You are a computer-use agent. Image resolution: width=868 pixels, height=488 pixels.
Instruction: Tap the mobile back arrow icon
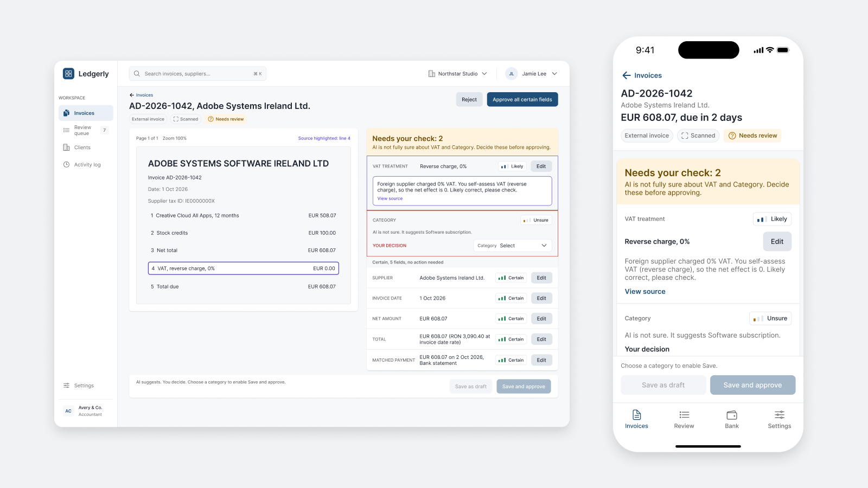coord(627,75)
